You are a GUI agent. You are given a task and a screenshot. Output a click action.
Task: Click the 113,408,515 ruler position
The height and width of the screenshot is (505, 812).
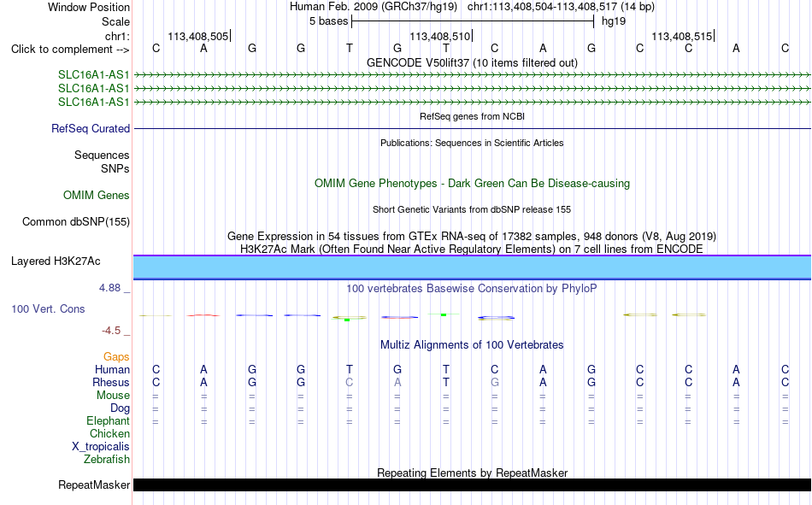[x=681, y=36]
